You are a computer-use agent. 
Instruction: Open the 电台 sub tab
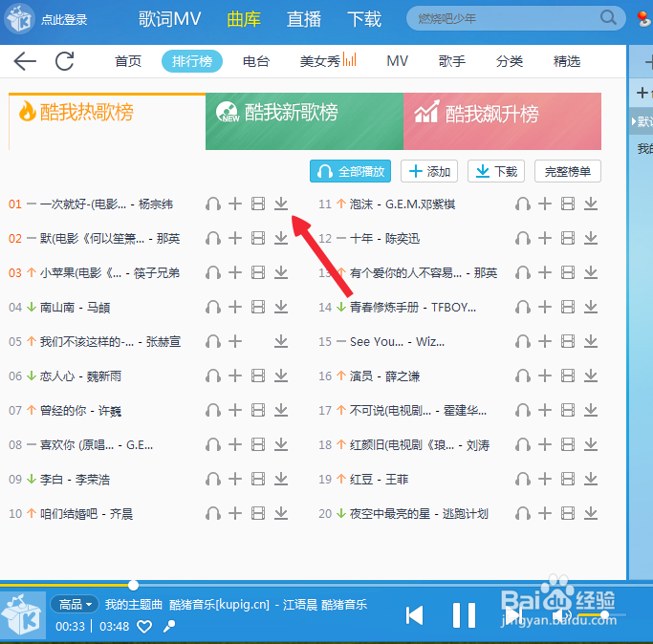click(256, 61)
